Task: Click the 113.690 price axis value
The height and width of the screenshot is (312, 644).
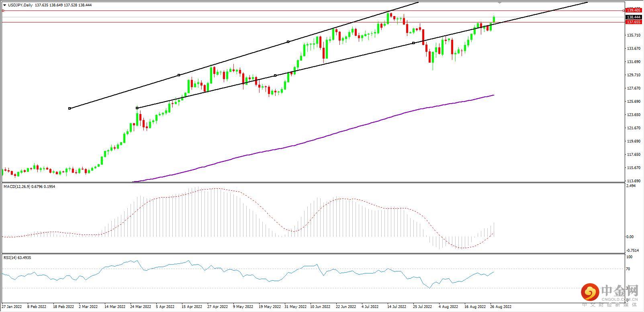Action: [633, 181]
